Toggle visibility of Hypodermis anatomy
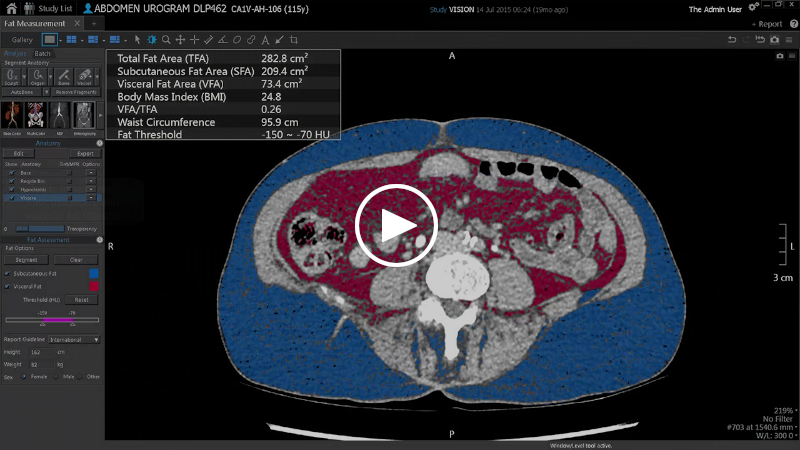The height and width of the screenshot is (450, 800). point(12,189)
